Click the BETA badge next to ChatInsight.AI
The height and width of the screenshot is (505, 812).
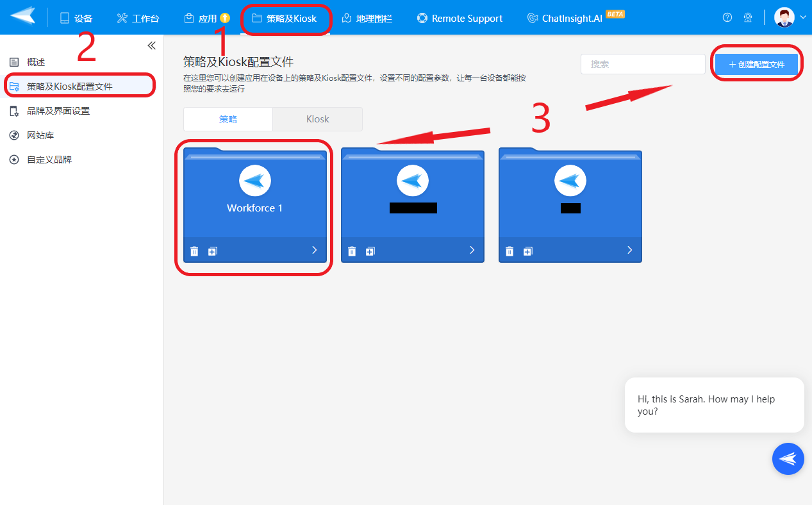coord(615,13)
